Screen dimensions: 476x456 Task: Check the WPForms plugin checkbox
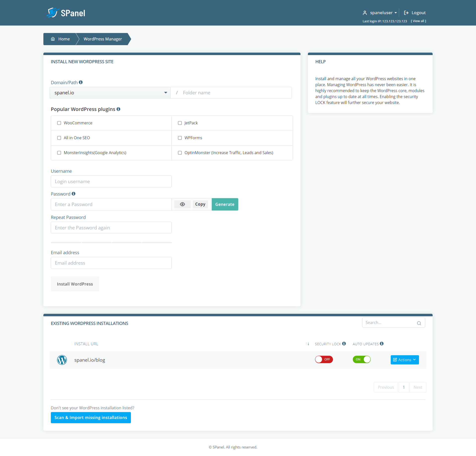click(180, 138)
